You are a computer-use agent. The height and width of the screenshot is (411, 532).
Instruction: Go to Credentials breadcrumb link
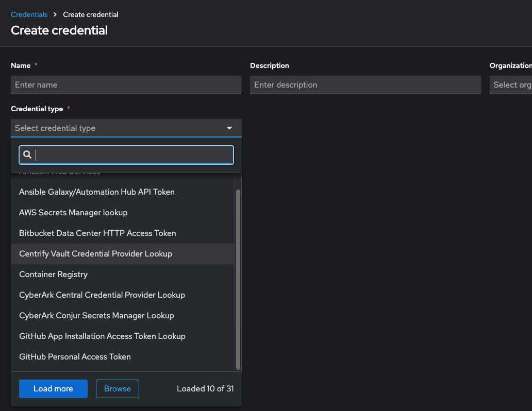tap(29, 14)
